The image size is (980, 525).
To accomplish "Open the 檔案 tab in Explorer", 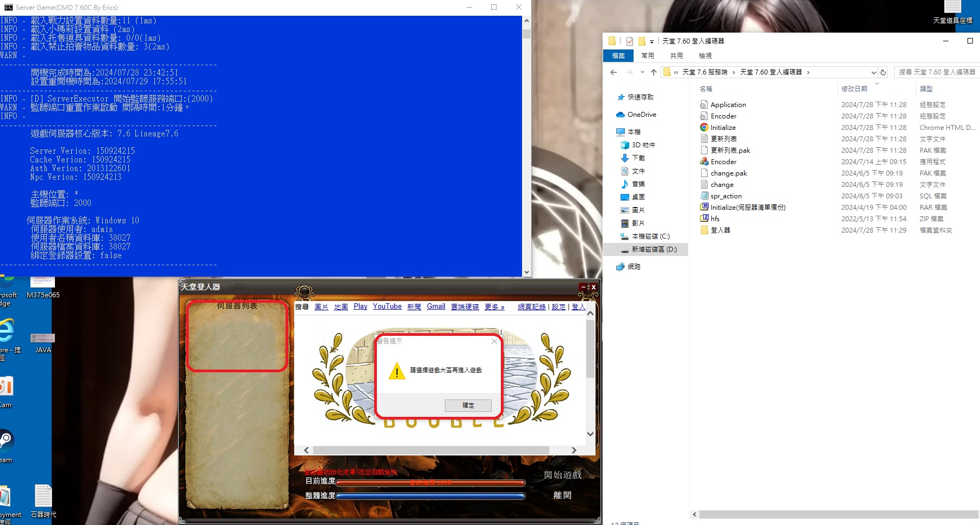I will [x=618, y=55].
